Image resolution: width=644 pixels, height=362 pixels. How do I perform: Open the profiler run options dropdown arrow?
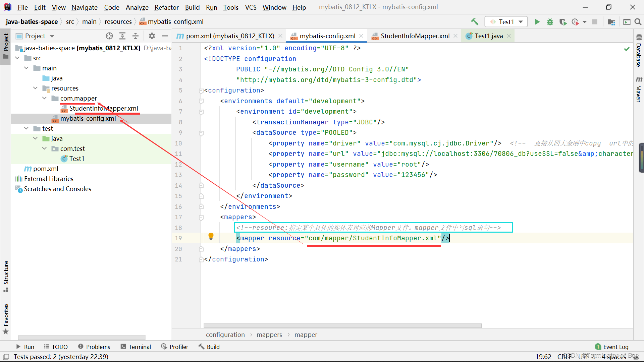585,22
